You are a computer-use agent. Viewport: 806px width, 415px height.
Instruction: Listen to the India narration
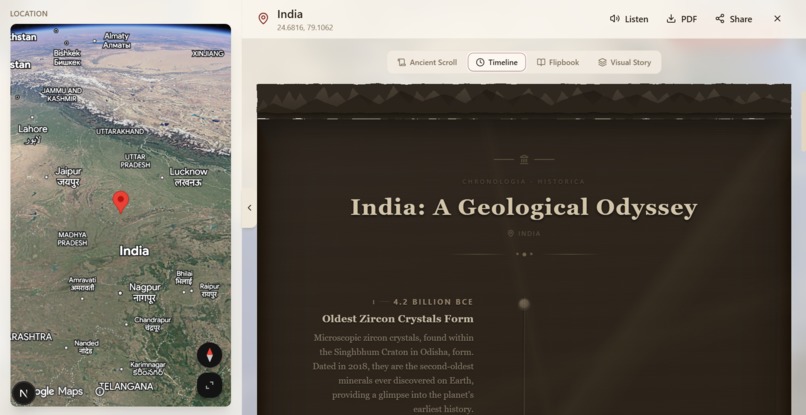pyautogui.click(x=629, y=19)
